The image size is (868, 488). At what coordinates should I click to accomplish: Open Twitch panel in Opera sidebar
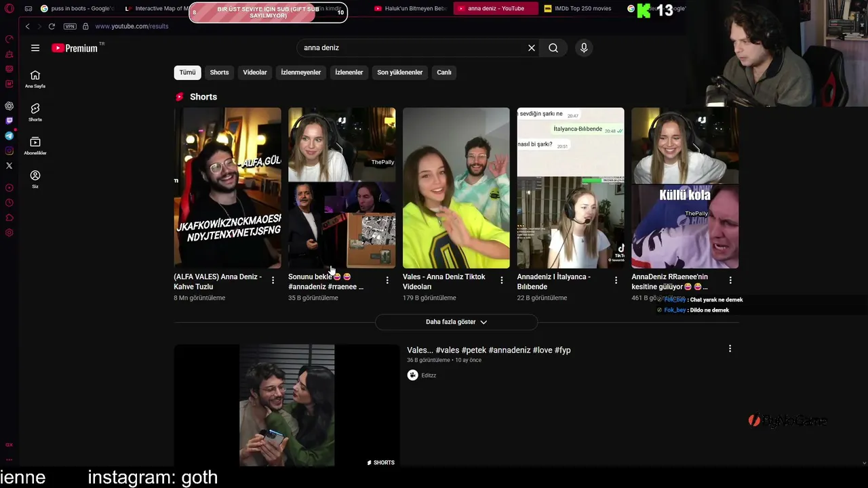coord(9,121)
